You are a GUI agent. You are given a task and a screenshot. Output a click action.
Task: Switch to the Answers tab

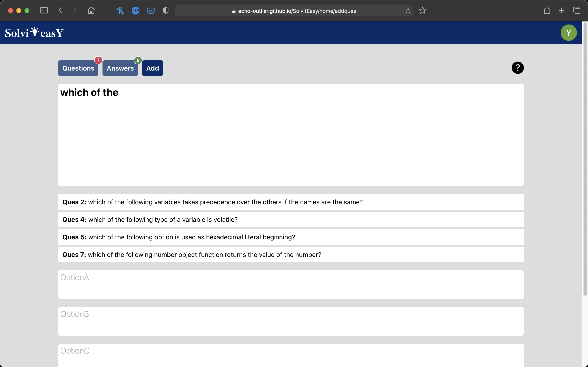pos(120,68)
